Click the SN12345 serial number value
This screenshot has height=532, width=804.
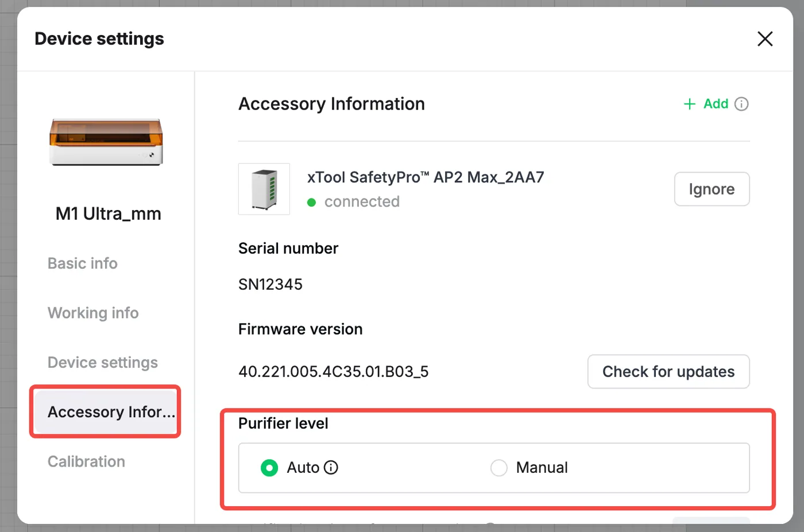point(270,285)
